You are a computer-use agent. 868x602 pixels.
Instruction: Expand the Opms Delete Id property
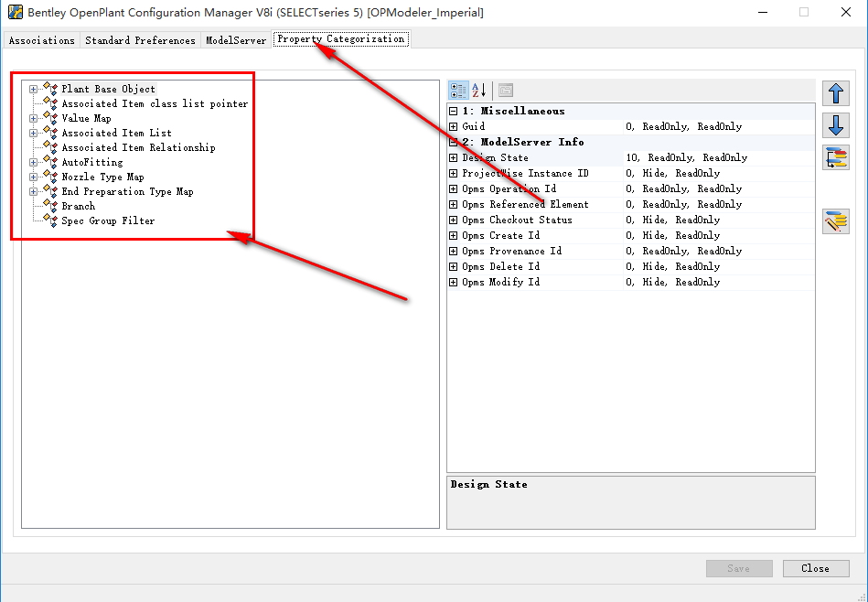coord(454,266)
